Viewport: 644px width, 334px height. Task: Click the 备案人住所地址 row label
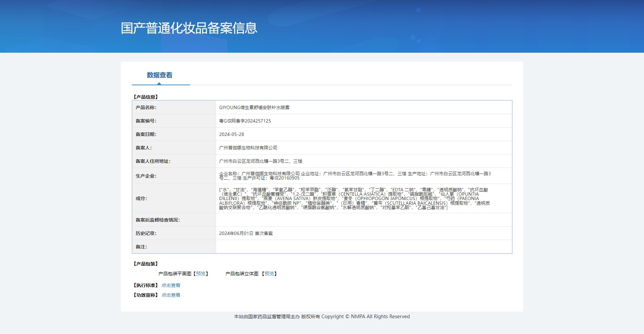pos(153,161)
